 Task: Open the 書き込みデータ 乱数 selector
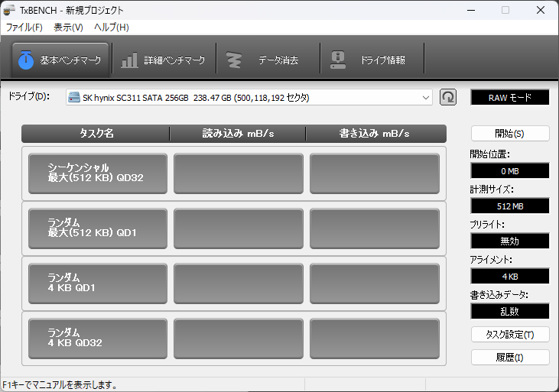point(509,311)
